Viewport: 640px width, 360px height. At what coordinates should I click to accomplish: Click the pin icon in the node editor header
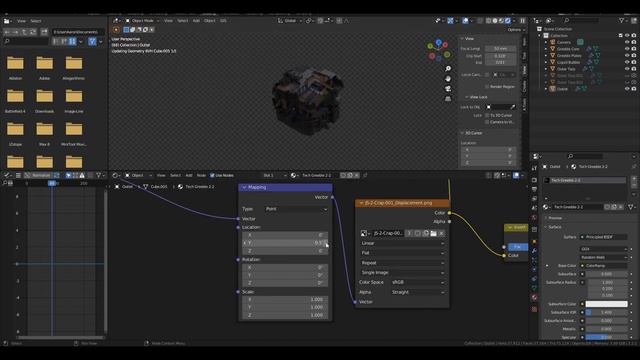(x=365, y=176)
